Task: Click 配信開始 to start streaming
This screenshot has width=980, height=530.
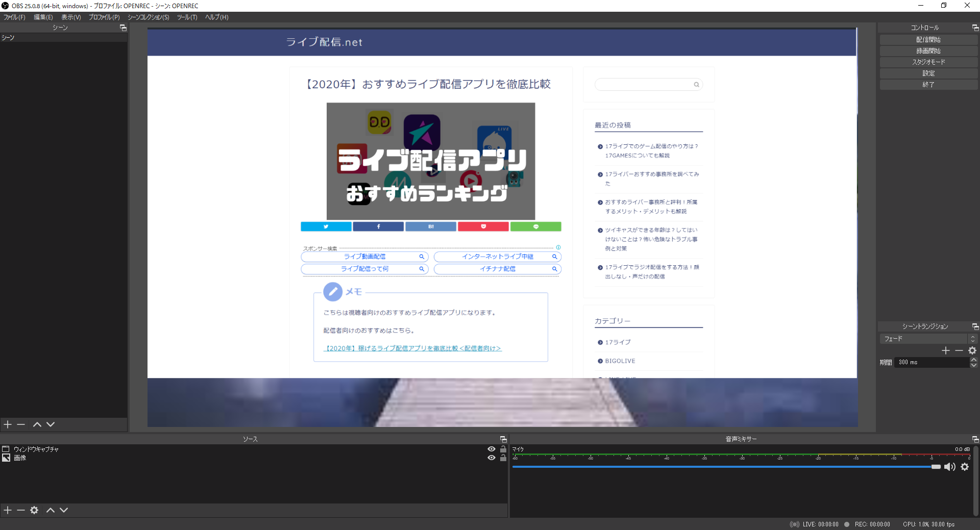Action: 928,40
